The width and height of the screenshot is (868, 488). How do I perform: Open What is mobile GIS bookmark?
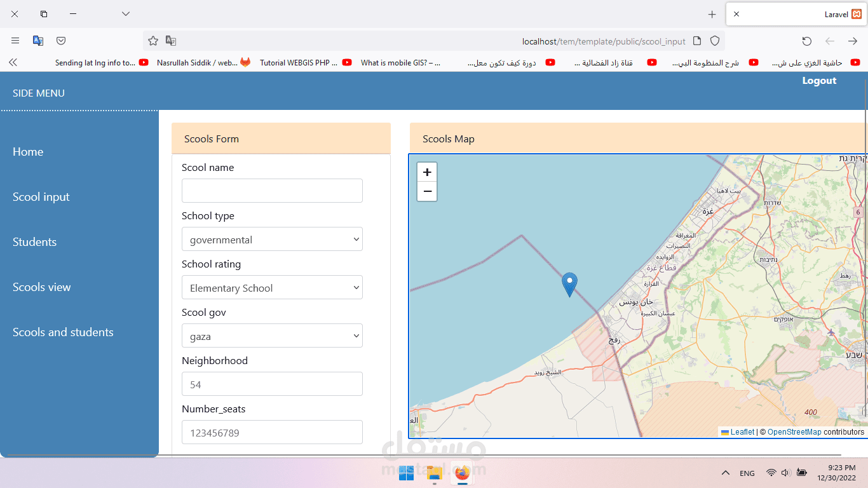[x=400, y=62]
